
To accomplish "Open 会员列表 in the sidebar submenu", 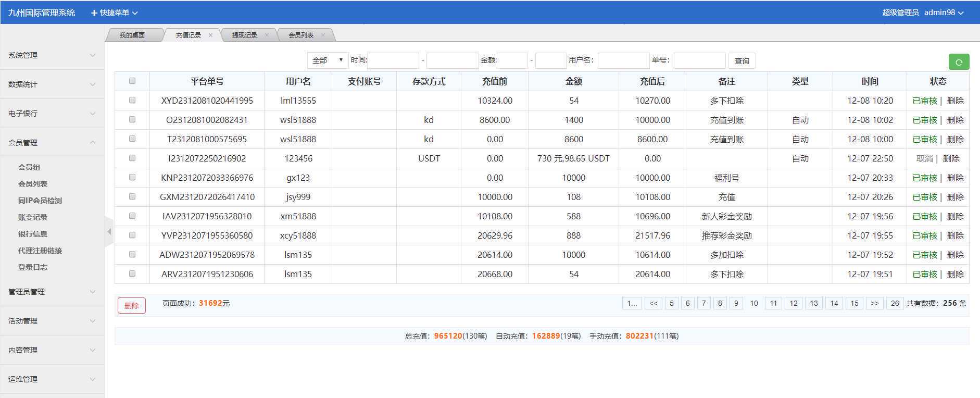I will (x=33, y=184).
